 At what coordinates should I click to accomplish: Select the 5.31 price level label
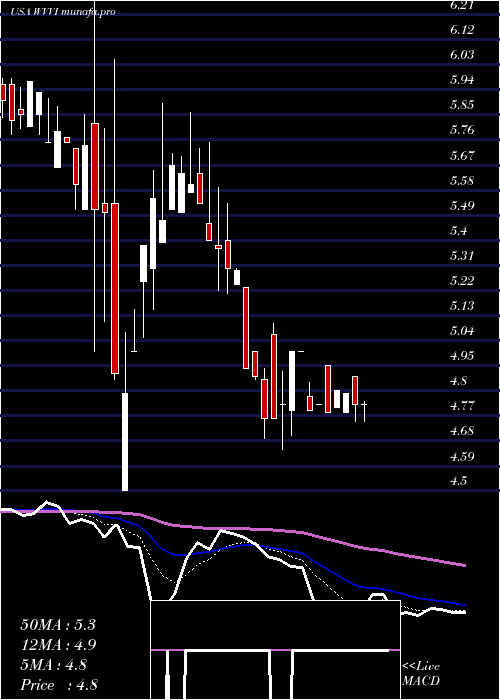click(462, 256)
